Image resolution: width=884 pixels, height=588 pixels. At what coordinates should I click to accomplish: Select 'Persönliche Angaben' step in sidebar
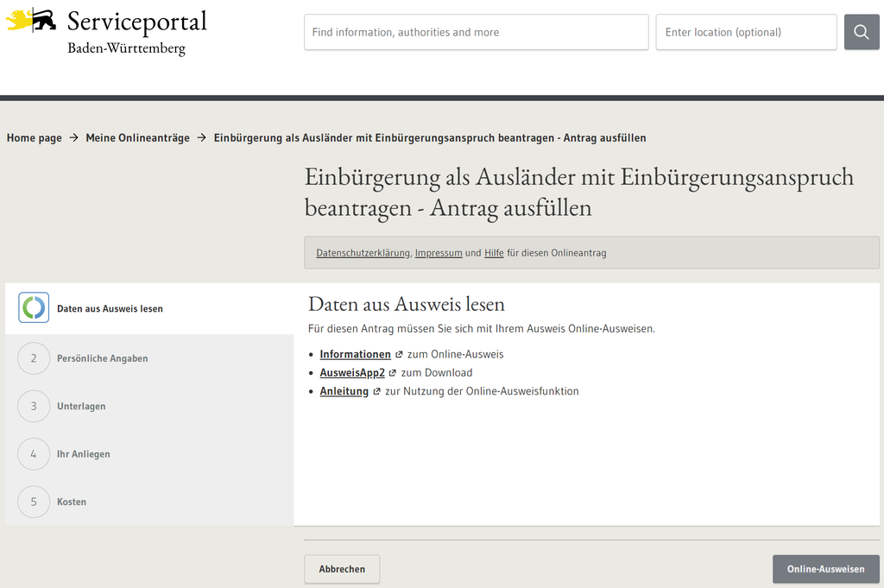click(x=102, y=358)
